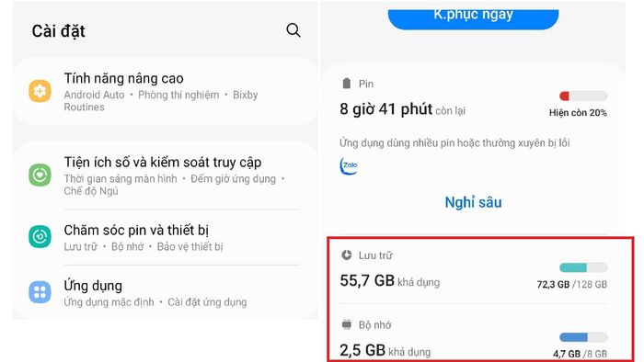Open the Zalo app icon
The height and width of the screenshot is (362, 644).
[349, 165]
